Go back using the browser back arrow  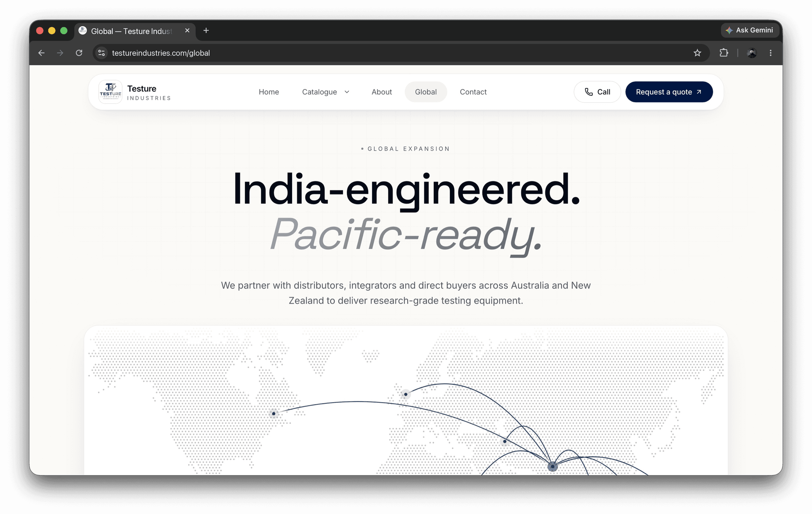click(41, 53)
